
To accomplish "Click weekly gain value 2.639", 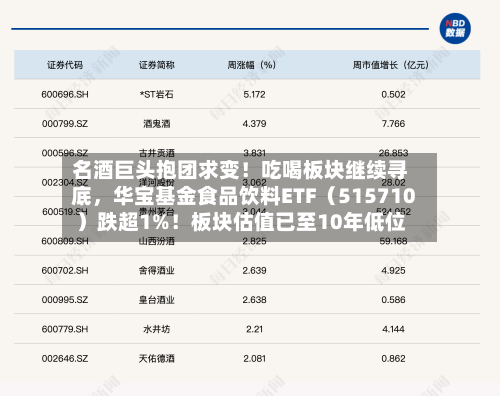I will coord(254,270).
